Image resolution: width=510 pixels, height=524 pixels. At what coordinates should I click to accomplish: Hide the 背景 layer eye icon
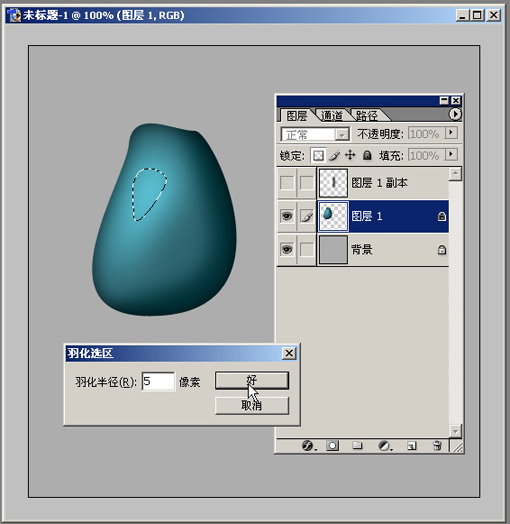tap(287, 250)
